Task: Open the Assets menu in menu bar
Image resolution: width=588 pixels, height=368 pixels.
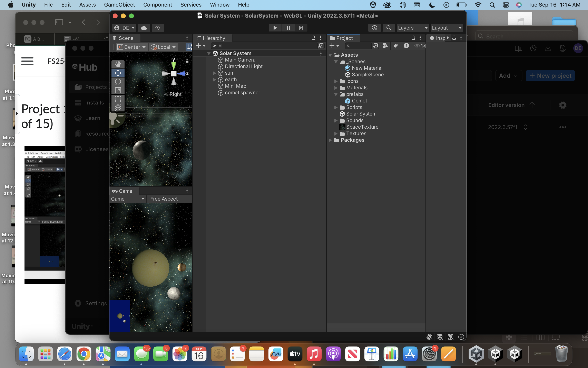Action: coord(87,5)
